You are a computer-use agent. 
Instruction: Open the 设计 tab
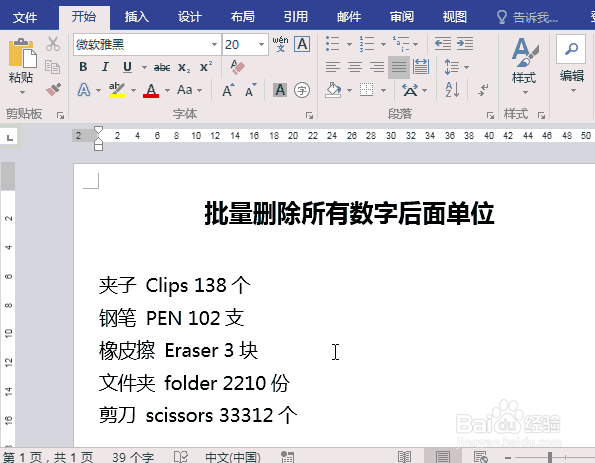tap(190, 17)
